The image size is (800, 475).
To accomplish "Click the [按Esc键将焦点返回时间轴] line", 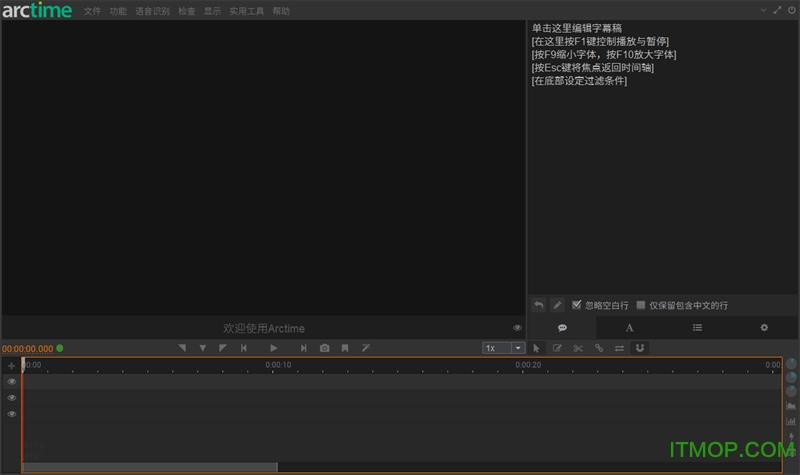I will (592, 68).
